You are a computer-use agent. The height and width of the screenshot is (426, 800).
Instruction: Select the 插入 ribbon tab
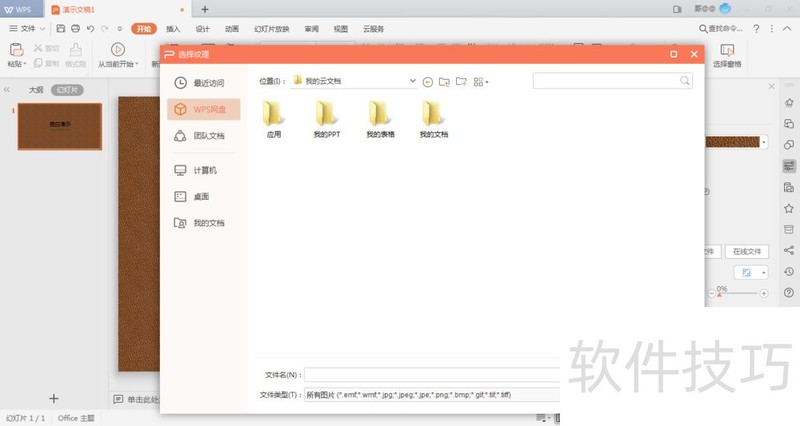pos(173,29)
